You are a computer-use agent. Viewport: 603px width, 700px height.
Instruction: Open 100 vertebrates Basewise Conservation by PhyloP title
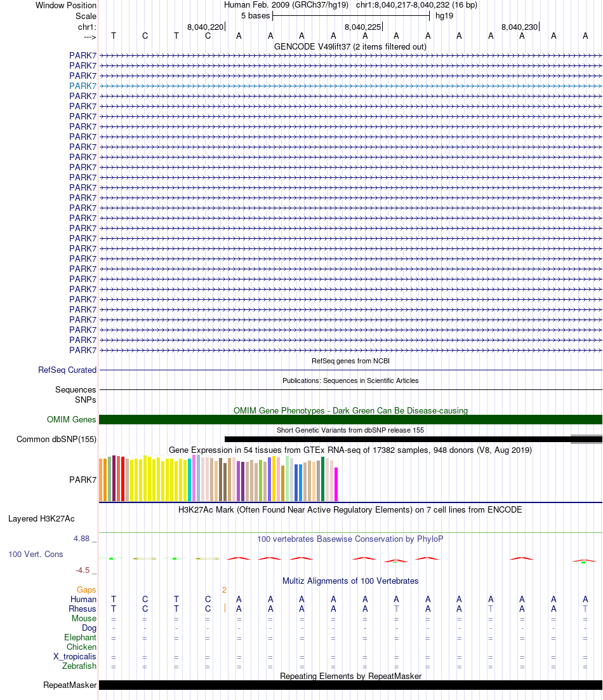coord(350,539)
